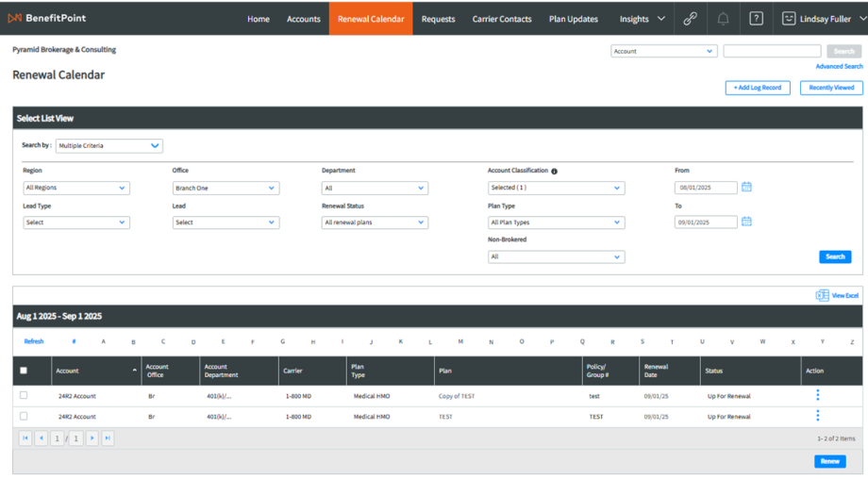The image size is (868, 479).
Task: Click the top grey Search button
Action: [x=844, y=51]
